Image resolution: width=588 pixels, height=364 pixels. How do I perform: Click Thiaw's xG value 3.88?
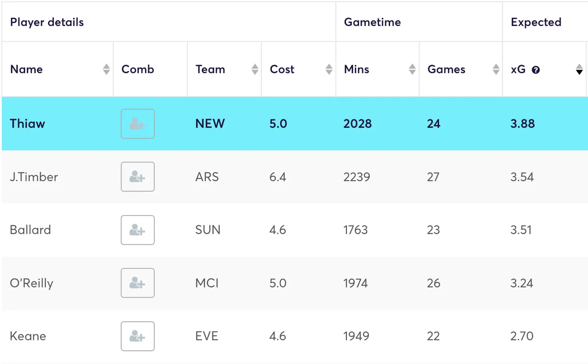click(x=522, y=123)
